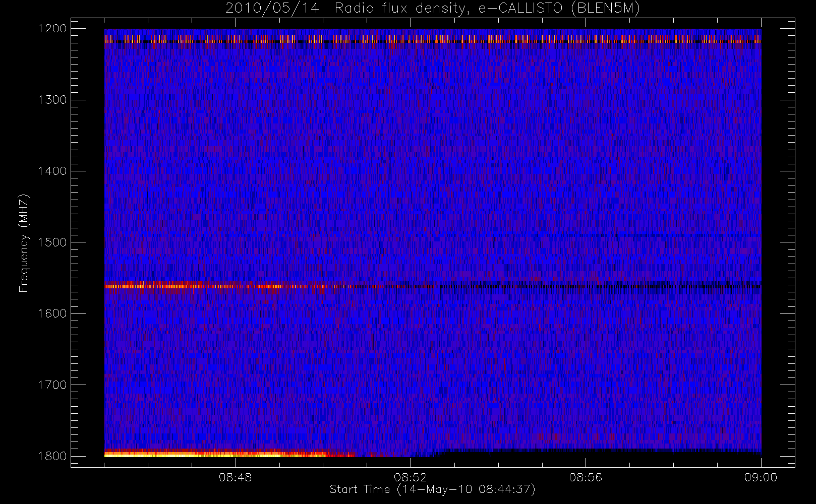Screen dimensions: 816x504
Task: Click the striped orange band near 1215 MHz
Action: (x=433, y=39)
